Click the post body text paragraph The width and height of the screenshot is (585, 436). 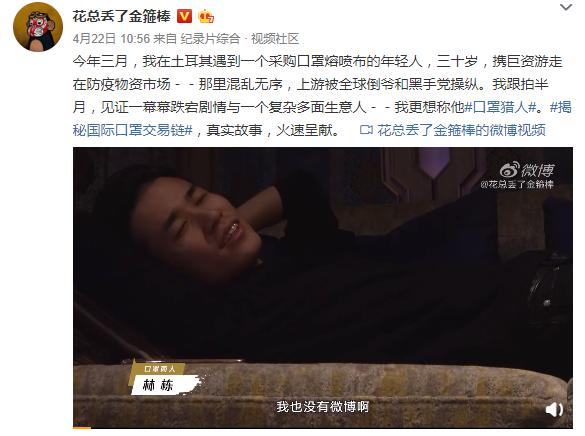(x=322, y=95)
